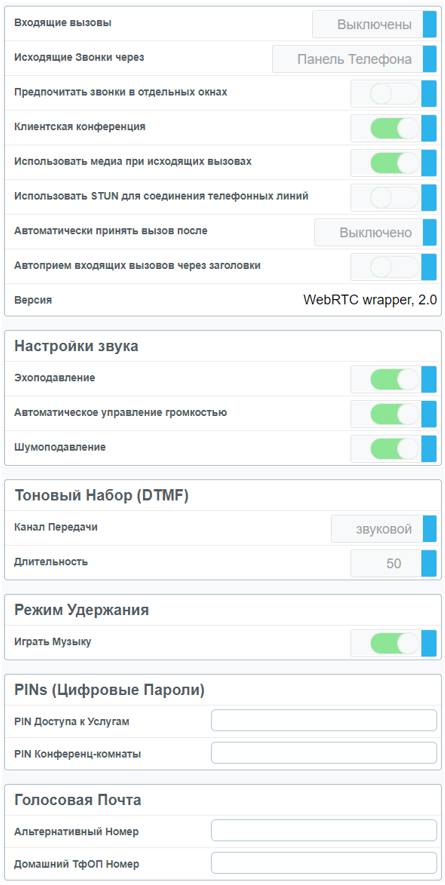The height and width of the screenshot is (885, 445).
Task: Open the Исходящие Звонки через dropdown
Action: pyautogui.click(x=355, y=59)
